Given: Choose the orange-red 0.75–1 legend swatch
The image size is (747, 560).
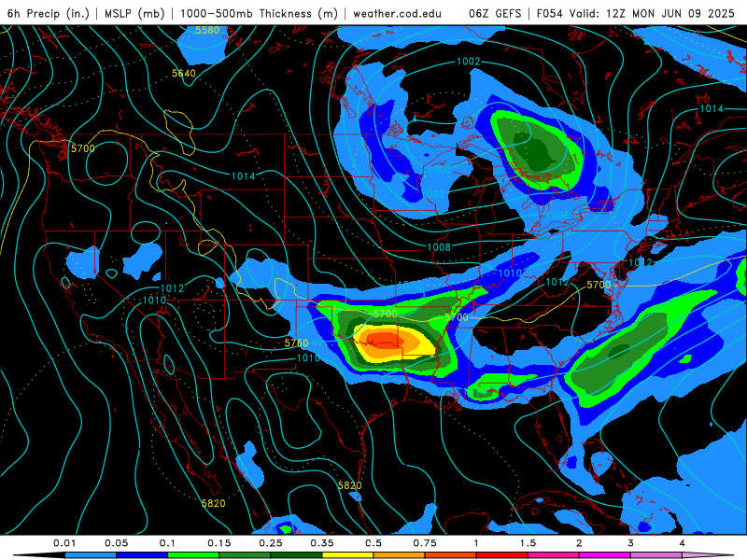Looking at the screenshot, I should [x=451, y=555].
